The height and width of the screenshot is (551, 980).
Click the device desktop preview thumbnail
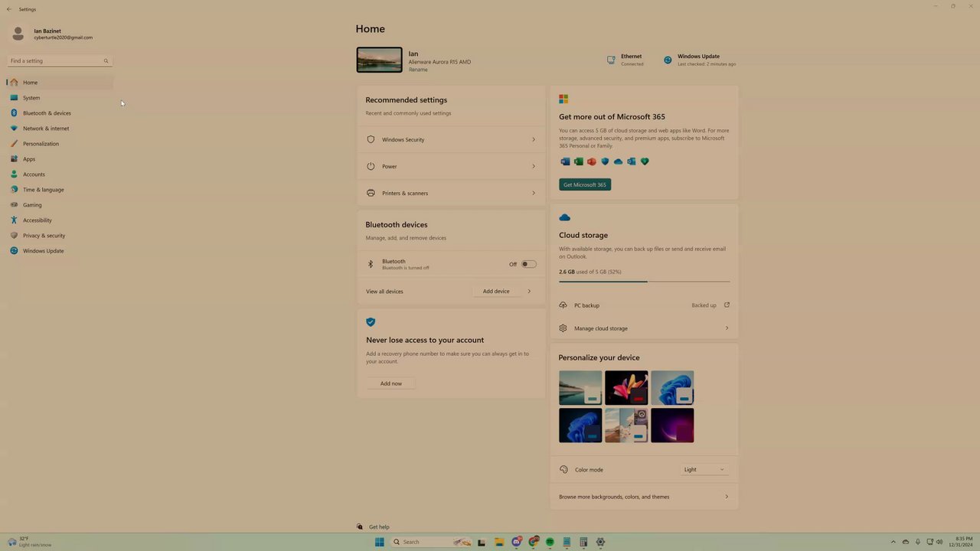point(379,60)
